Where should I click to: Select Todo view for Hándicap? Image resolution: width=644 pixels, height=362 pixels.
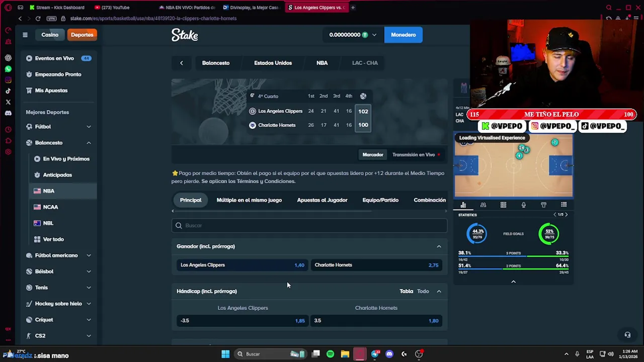click(x=423, y=291)
